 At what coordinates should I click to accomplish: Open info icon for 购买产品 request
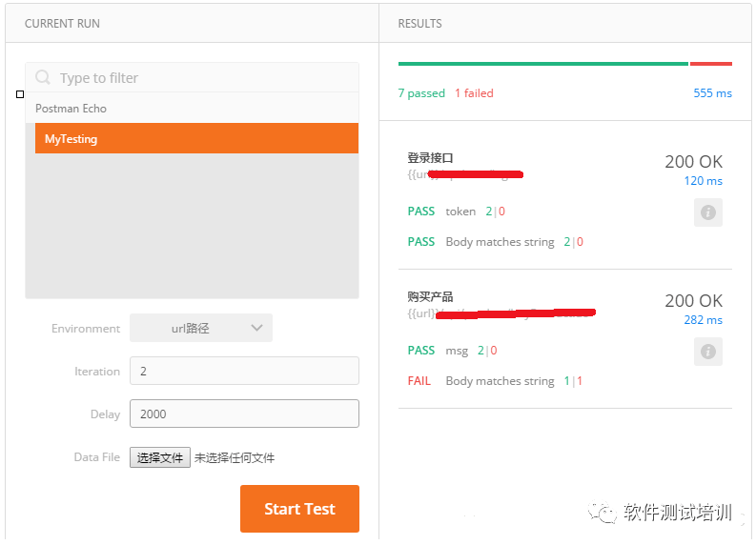pyautogui.click(x=707, y=352)
